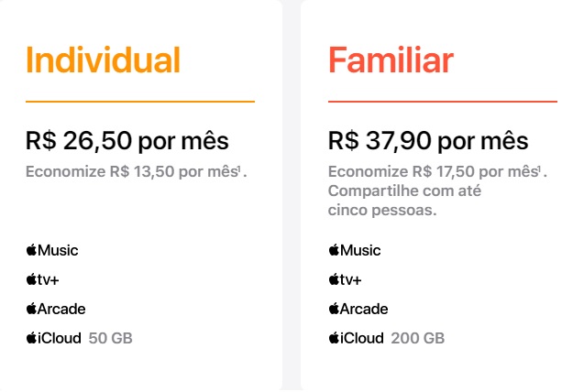Click the R$ 37,90 por mês price

pyautogui.click(x=428, y=141)
